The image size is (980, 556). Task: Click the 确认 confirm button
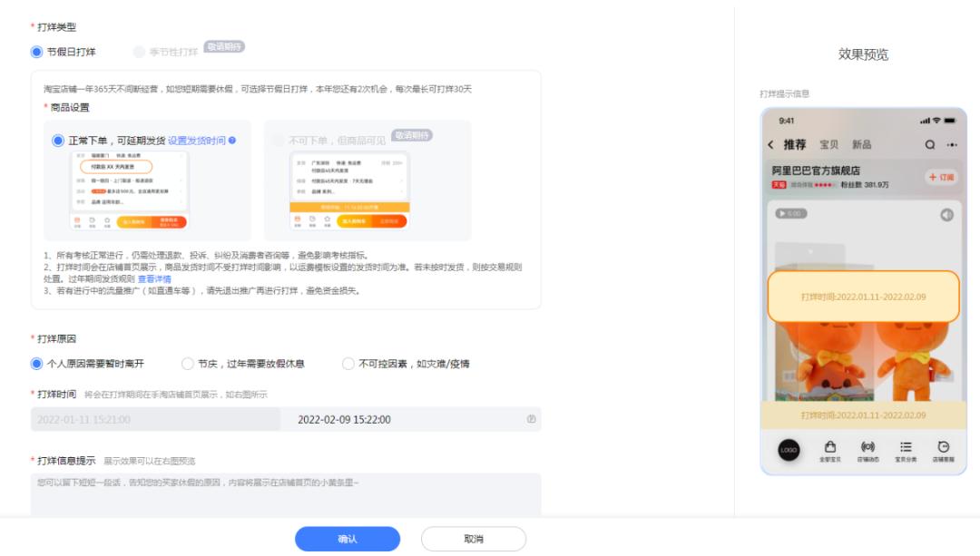coord(348,539)
